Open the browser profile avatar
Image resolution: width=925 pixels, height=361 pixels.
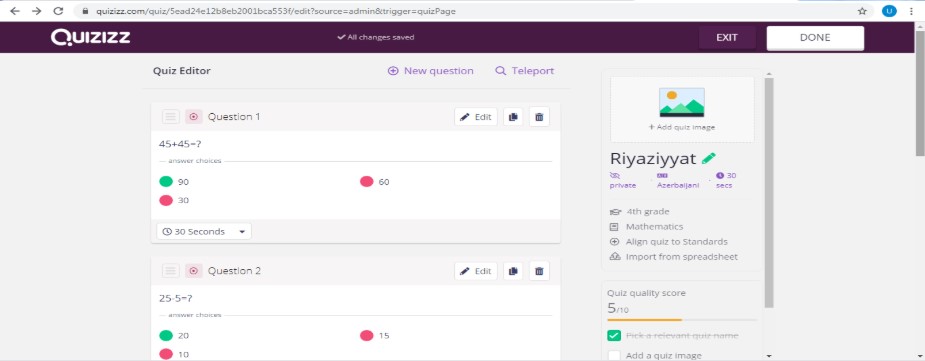point(889,11)
